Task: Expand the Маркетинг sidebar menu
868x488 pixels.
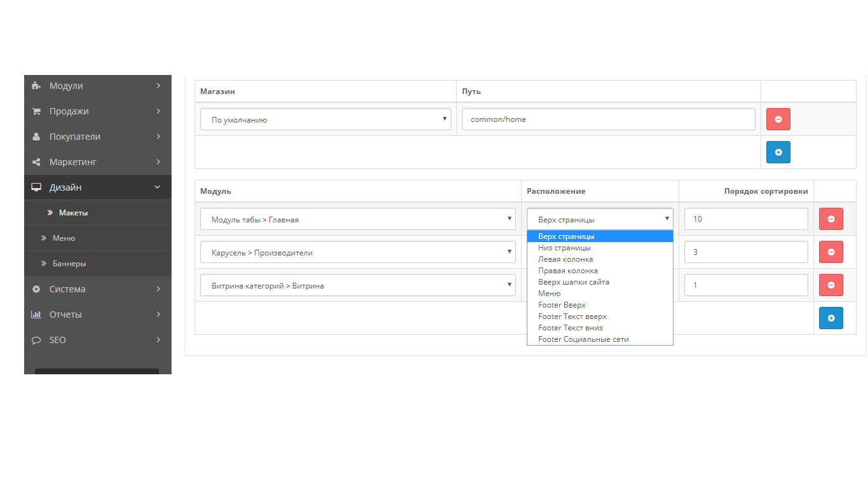Action: pos(98,162)
